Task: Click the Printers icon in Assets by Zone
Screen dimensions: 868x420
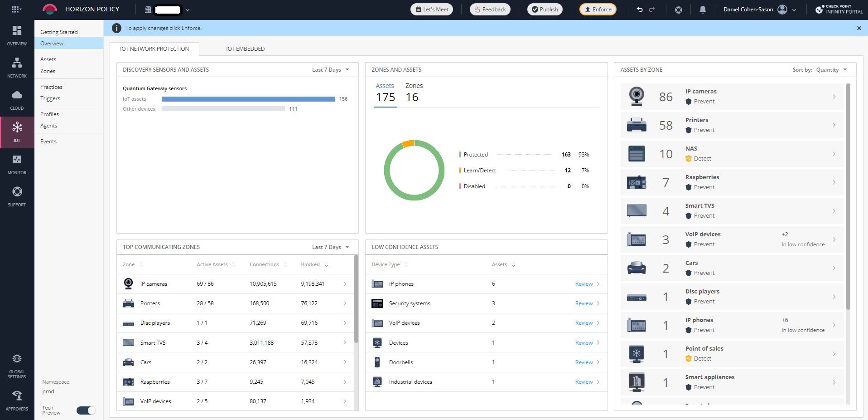Action: tap(637, 125)
